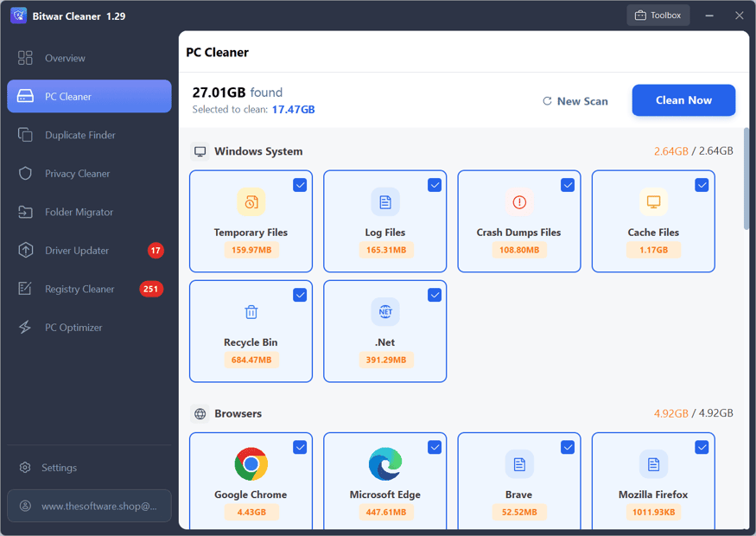Viewport: 756px width, 536px height.
Task: Click the Google Chrome logo icon
Action: coord(251,464)
